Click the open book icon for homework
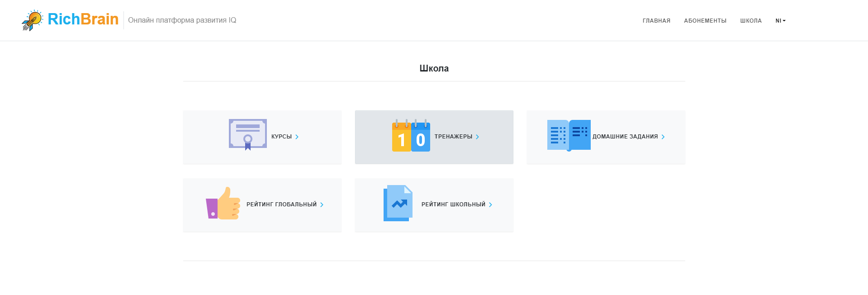 click(569, 135)
